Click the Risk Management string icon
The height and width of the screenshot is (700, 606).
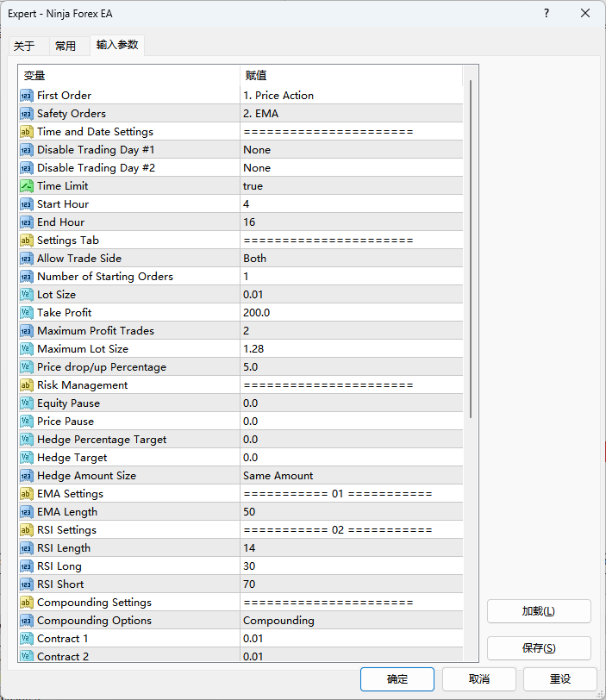click(27, 384)
